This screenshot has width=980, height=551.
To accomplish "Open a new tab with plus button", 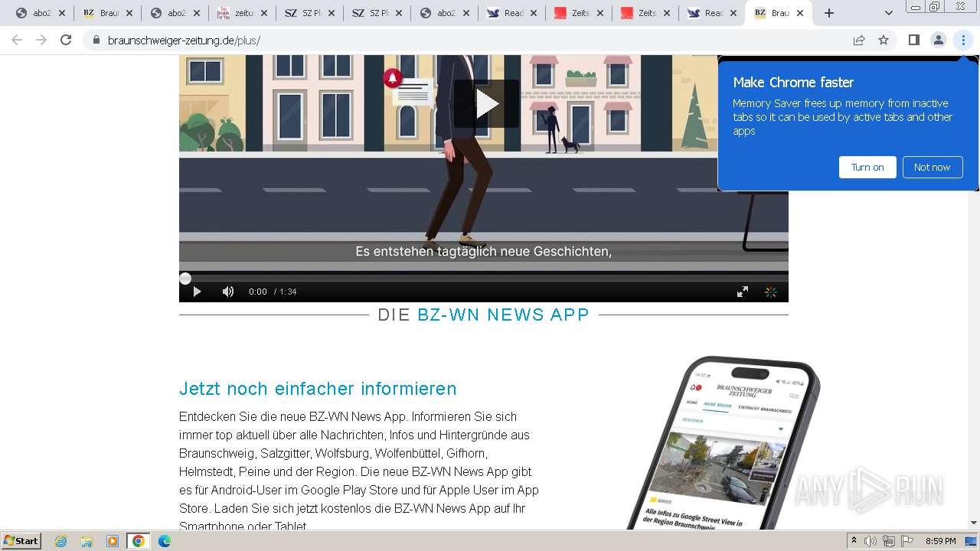I will pyautogui.click(x=828, y=13).
